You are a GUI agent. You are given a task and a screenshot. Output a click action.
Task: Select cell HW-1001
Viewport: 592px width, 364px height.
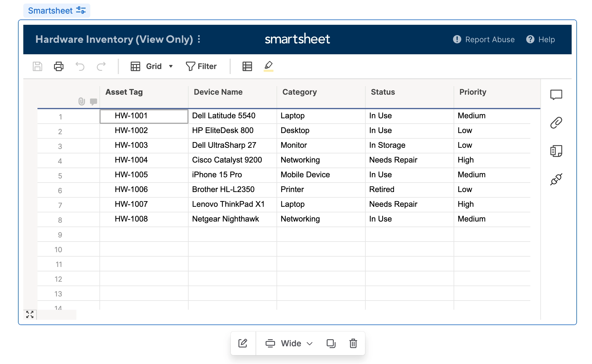click(x=144, y=116)
